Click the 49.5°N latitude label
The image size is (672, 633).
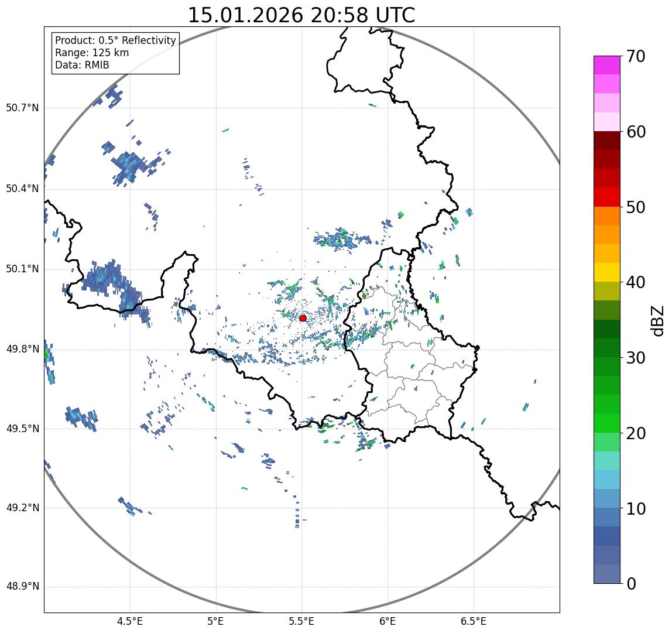(x=22, y=429)
